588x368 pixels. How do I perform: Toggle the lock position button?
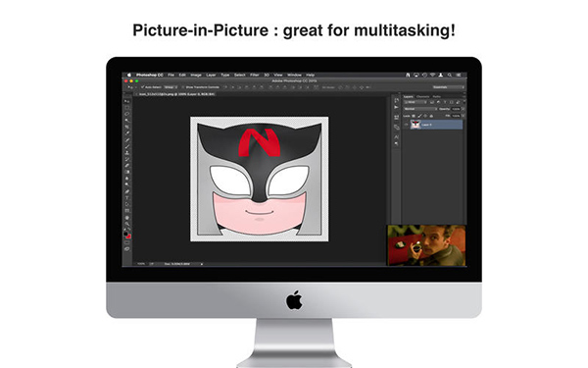click(x=425, y=116)
